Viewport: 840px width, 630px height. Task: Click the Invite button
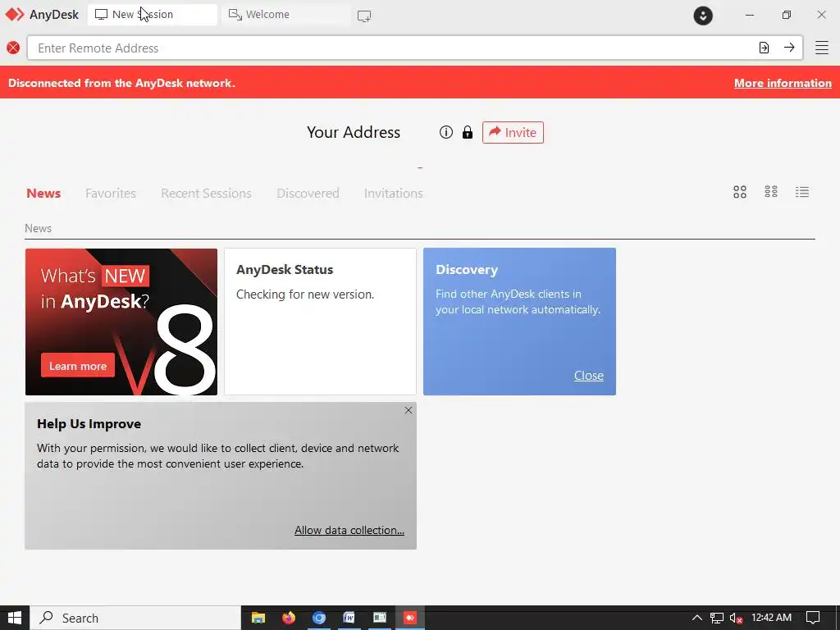click(513, 132)
